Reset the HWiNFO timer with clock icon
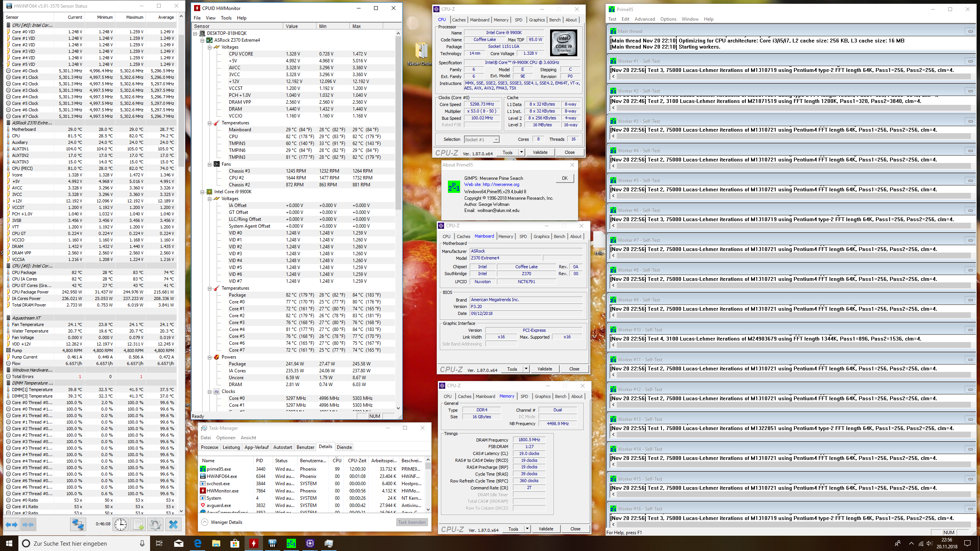This screenshot has height=551, width=980. pyautogui.click(x=121, y=525)
